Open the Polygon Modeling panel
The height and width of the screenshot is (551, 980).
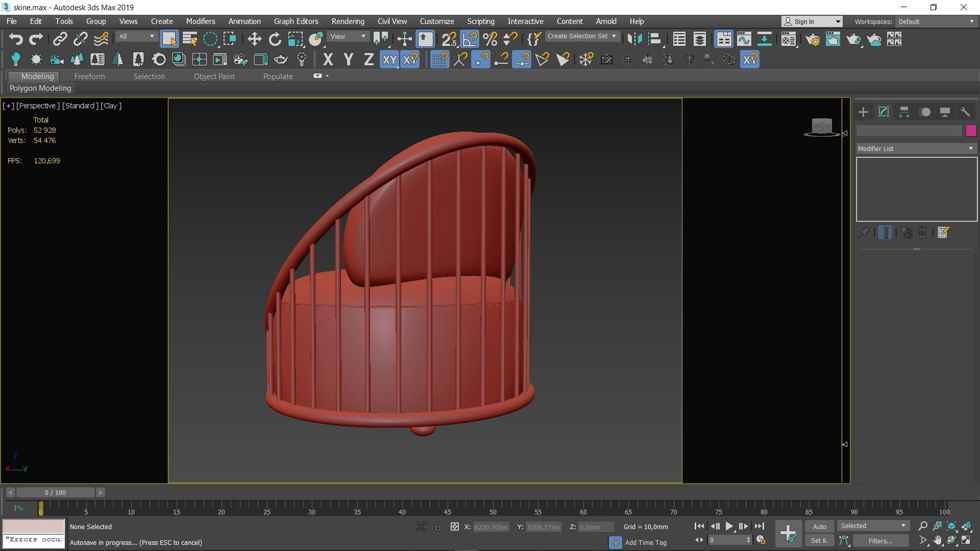40,88
